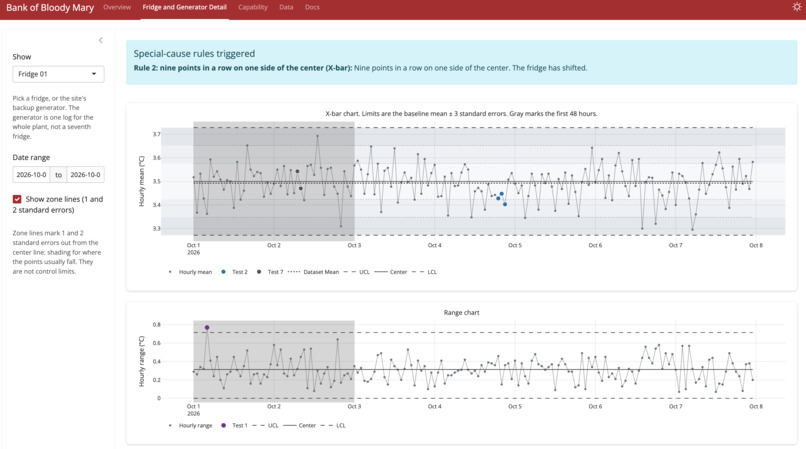Image resolution: width=806 pixels, height=449 pixels.
Task: Click the 'Show' label above the dropdown
Action: (22, 57)
